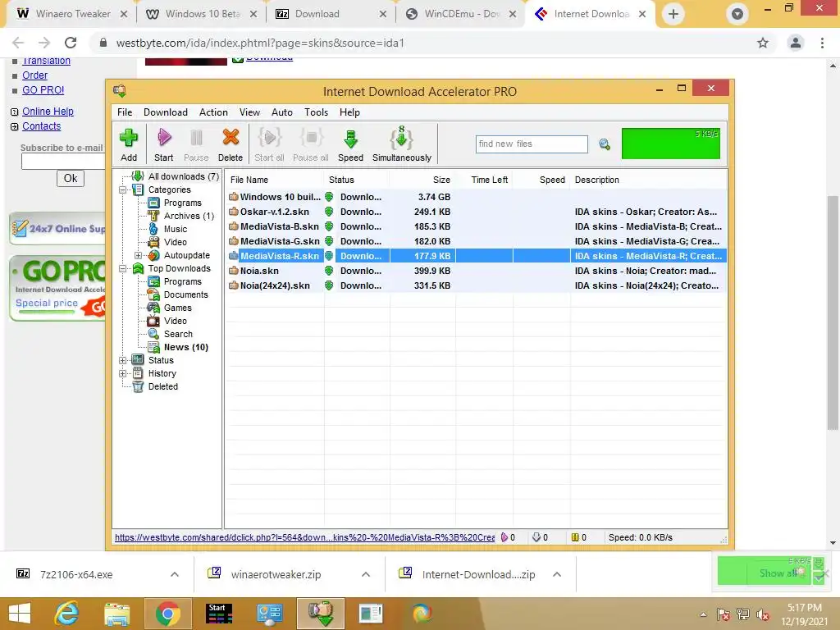The height and width of the screenshot is (630, 840).
Task: Click the search magnifier icon beside find field
Action: click(x=605, y=144)
